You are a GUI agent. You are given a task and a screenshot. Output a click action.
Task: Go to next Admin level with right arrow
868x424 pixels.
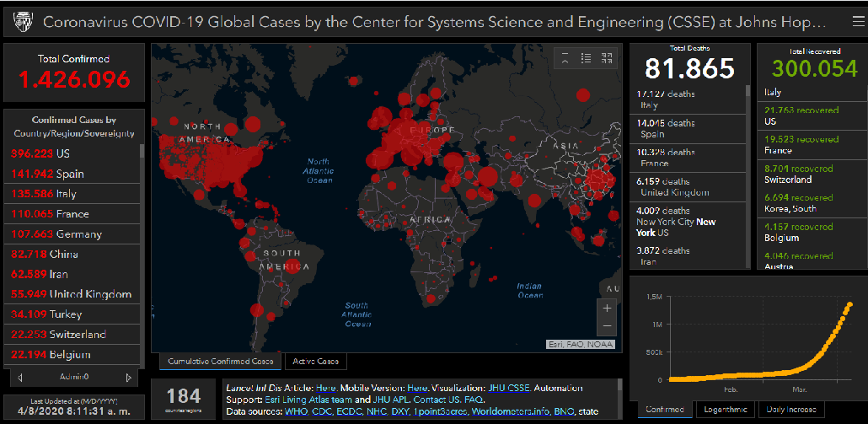[128, 378]
